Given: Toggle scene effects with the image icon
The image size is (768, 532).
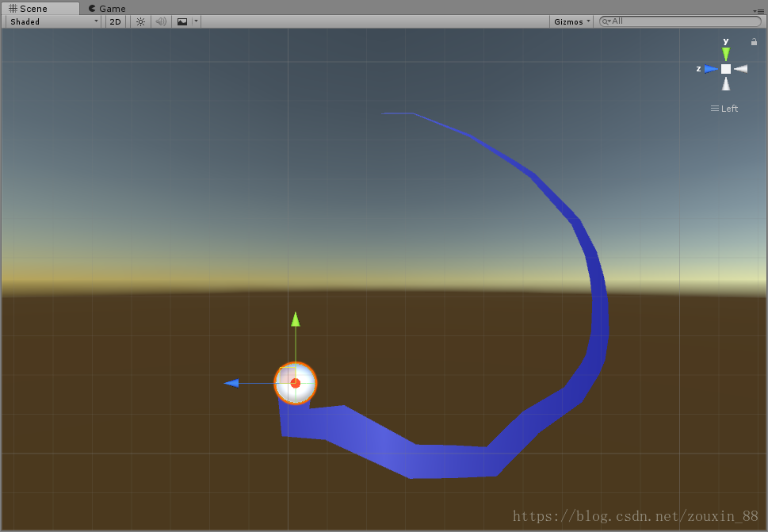Looking at the screenshot, I should coord(181,21).
